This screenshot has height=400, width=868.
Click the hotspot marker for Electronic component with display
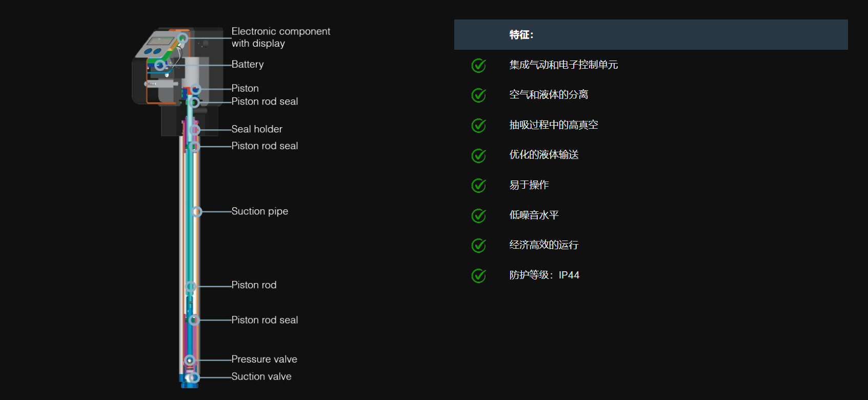coord(183,38)
